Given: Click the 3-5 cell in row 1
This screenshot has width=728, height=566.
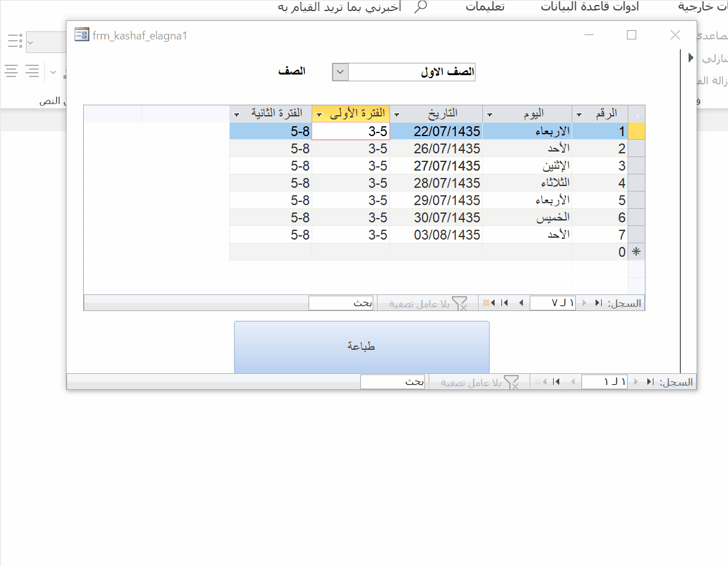Looking at the screenshot, I should point(350,131).
